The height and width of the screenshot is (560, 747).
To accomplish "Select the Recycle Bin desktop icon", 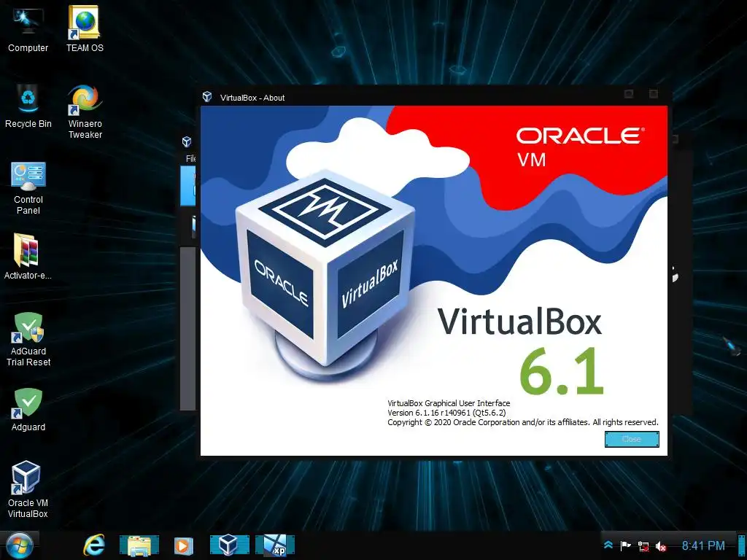I will pyautogui.click(x=28, y=106).
